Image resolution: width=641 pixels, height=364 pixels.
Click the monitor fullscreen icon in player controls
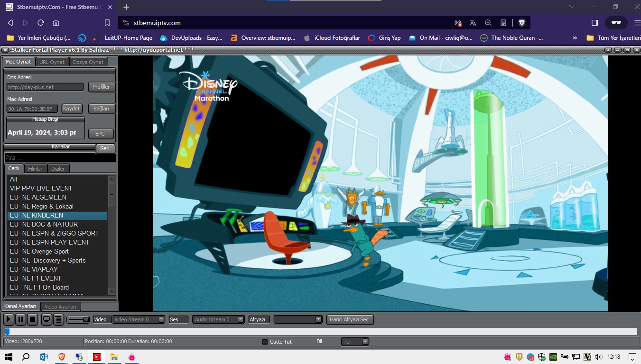click(x=46, y=319)
